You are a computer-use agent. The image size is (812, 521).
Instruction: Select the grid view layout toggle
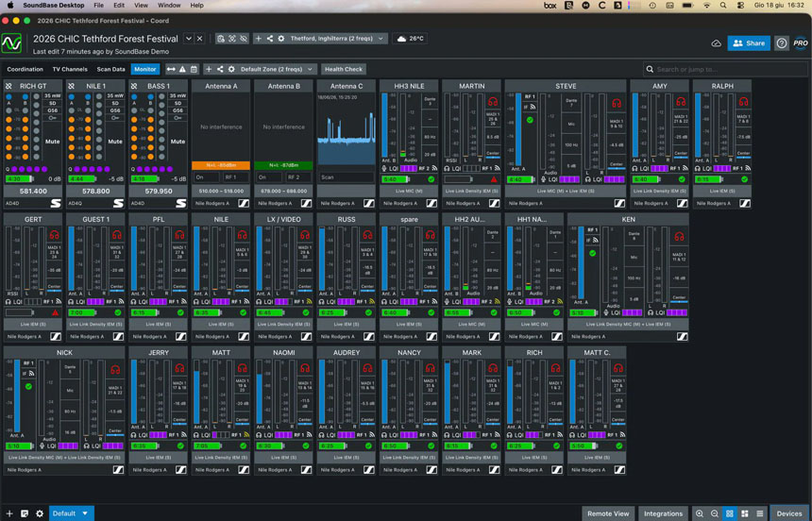(730, 513)
